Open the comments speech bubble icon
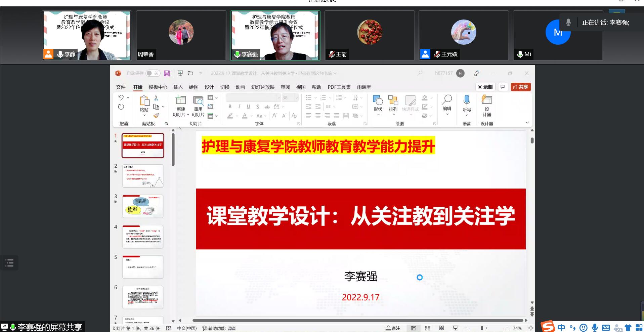This screenshot has width=644, height=332. click(x=503, y=87)
